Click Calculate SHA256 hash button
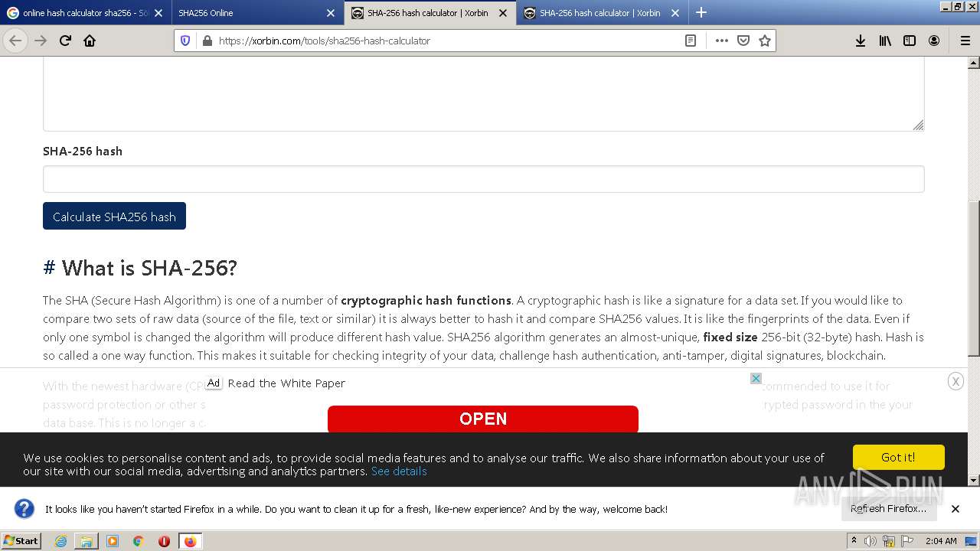Image resolution: width=980 pixels, height=551 pixels. click(x=114, y=217)
